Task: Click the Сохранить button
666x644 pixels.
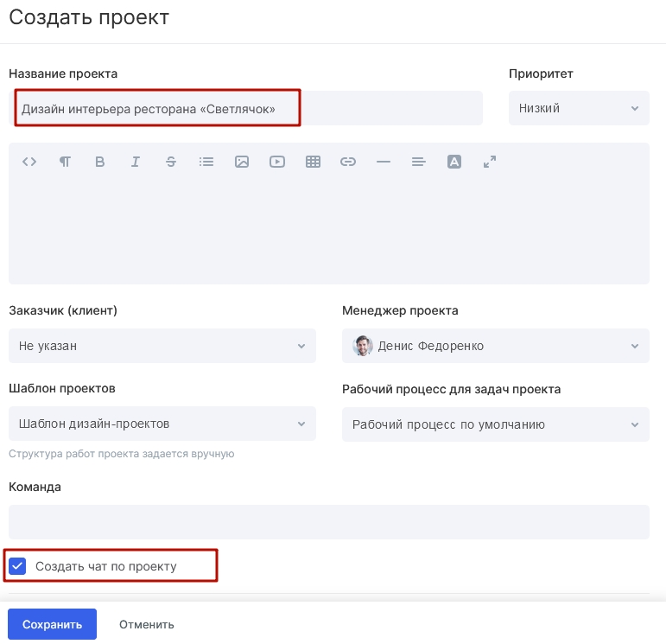Action: click(x=52, y=624)
